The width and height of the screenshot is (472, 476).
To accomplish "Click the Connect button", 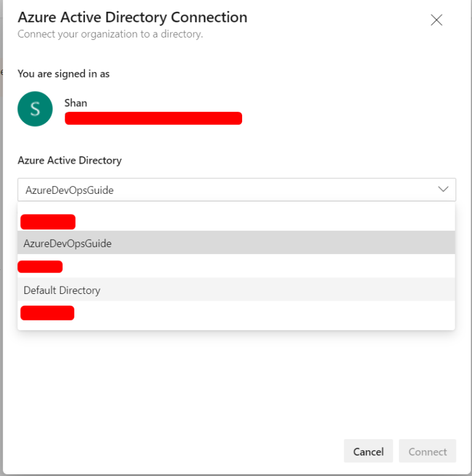I will (x=427, y=451).
